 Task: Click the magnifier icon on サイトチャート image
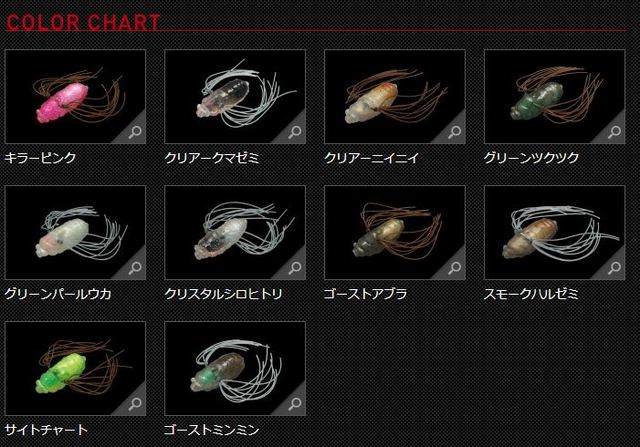(135, 404)
